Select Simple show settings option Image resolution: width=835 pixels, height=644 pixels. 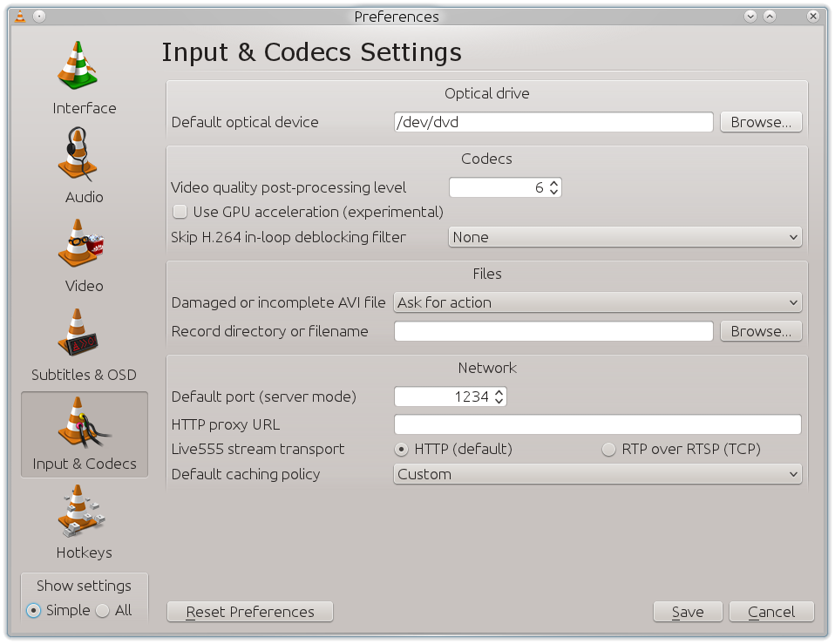33,611
